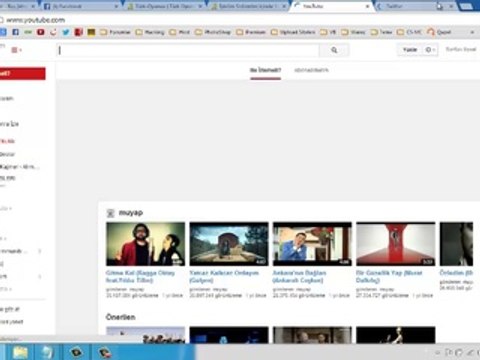480x360 pixels.
Task: Open the account name menu at top right
Action: (461, 49)
